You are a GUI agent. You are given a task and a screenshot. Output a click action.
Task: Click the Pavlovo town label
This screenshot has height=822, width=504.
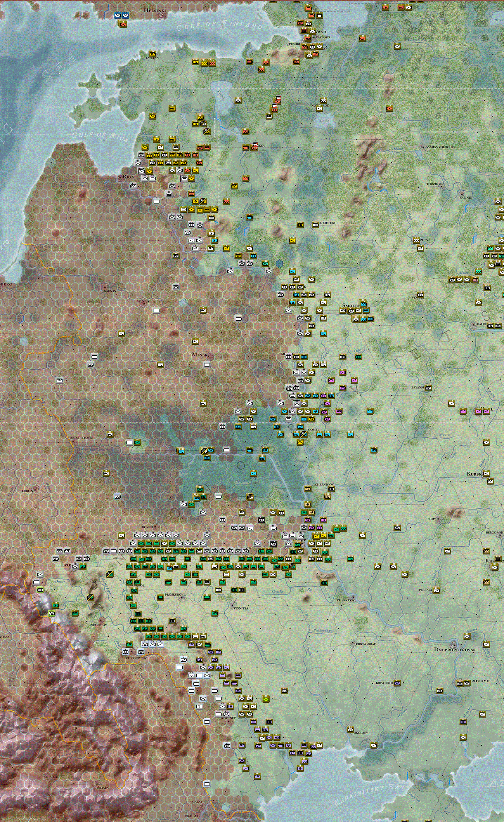coord(323,37)
